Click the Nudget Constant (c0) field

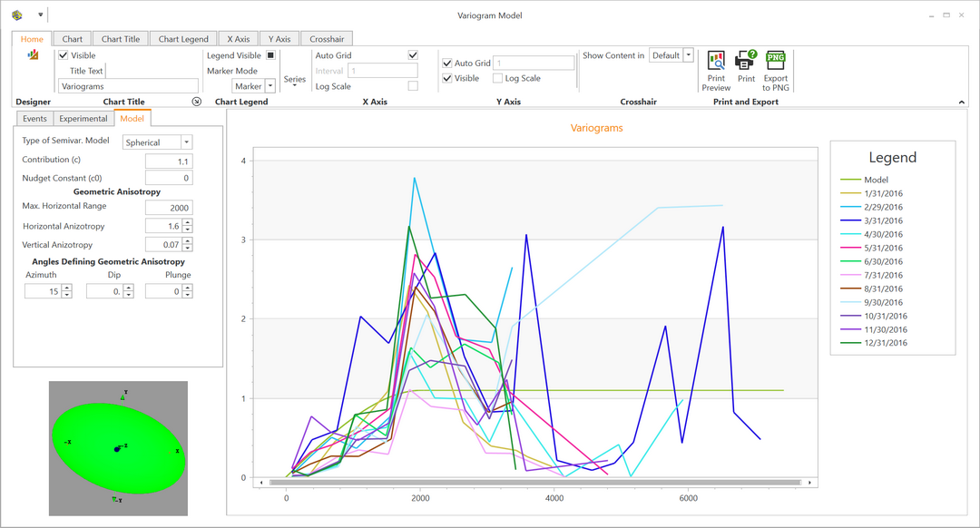(x=169, y=178)
